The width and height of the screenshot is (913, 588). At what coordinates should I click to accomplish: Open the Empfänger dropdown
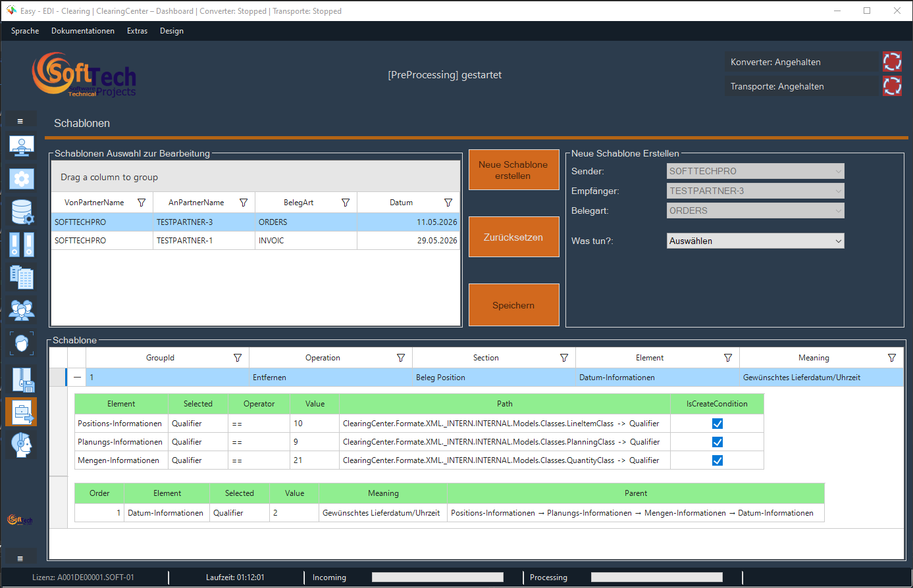click(756, 191)
